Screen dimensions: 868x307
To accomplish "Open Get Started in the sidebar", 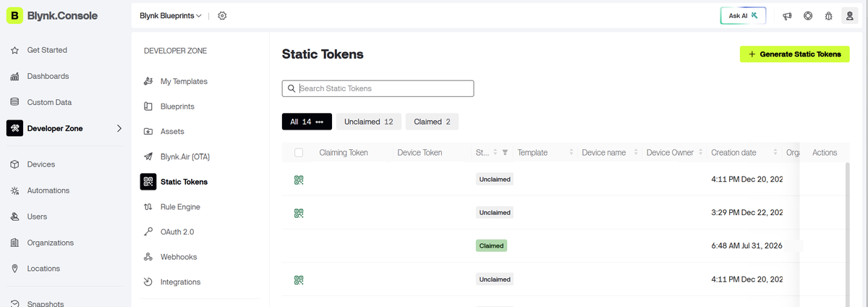I will coord(47,50).
